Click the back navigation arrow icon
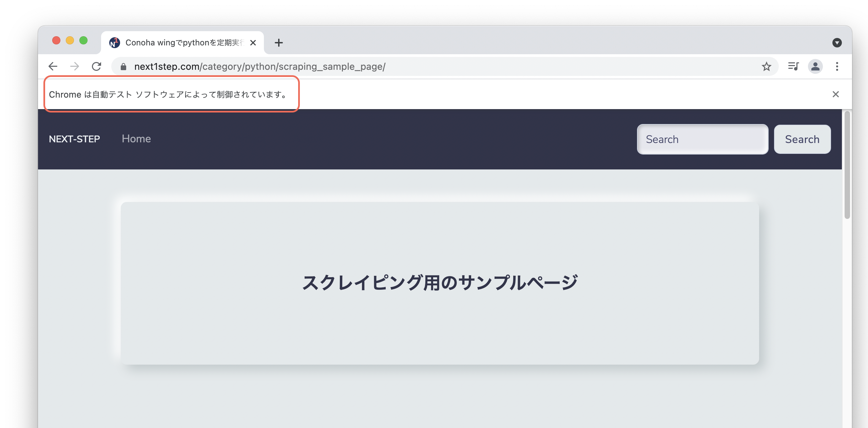The image size is (868, 428). 52,66
